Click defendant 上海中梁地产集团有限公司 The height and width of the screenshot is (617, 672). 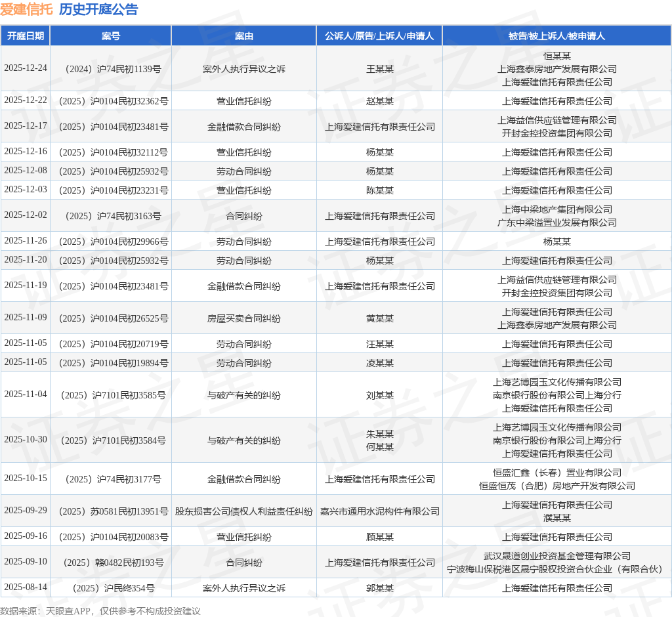pyautogui.click(x=557, y=209)
